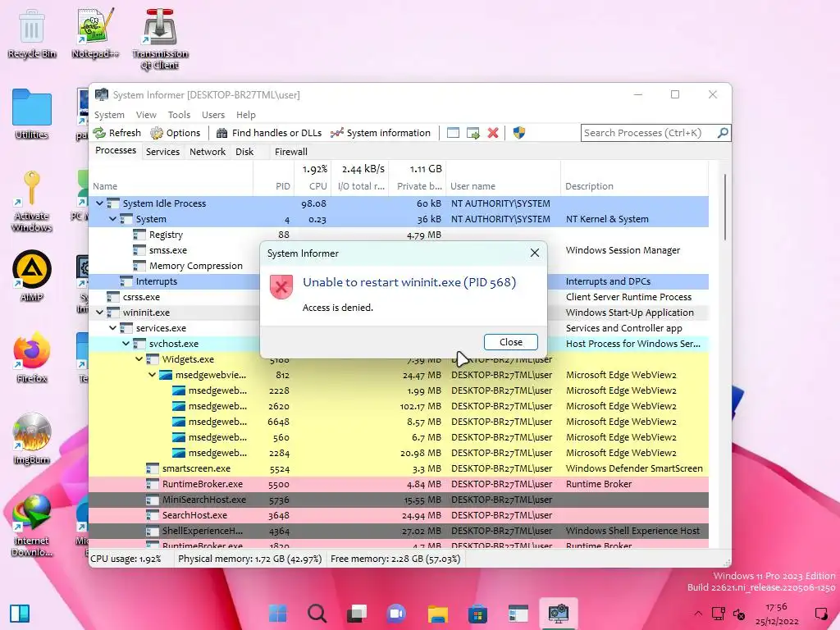Select the ShellExperienceHost row PID 4364

[x=399, y=531]
